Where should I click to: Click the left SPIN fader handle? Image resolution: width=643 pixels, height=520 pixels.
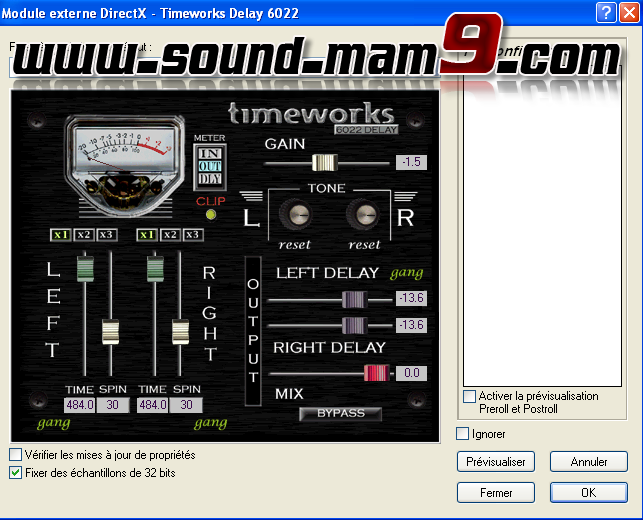[110, 331]
